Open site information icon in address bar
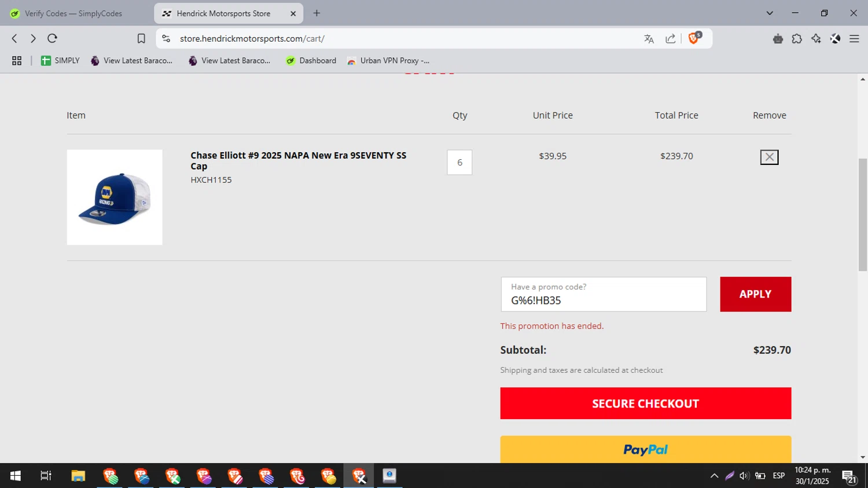The height and width of the screenshot is (488, 868). (166, 39)
